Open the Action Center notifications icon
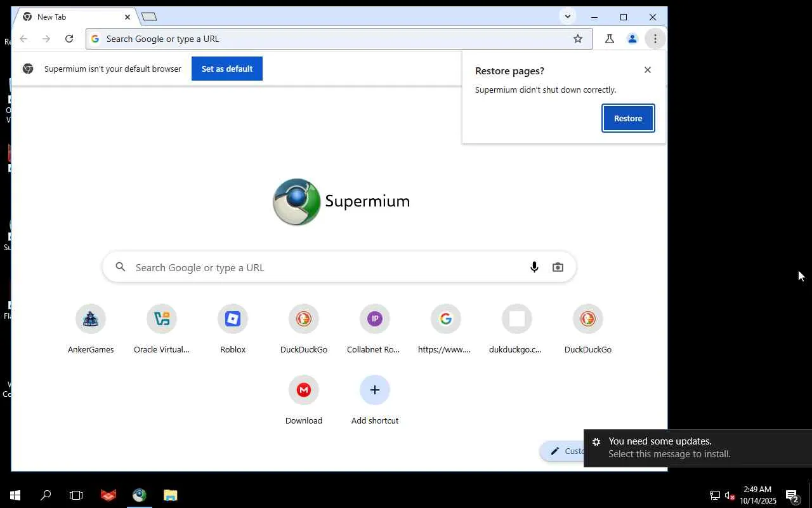The width and height of the screenshot is (812, 508). point(792,495)
